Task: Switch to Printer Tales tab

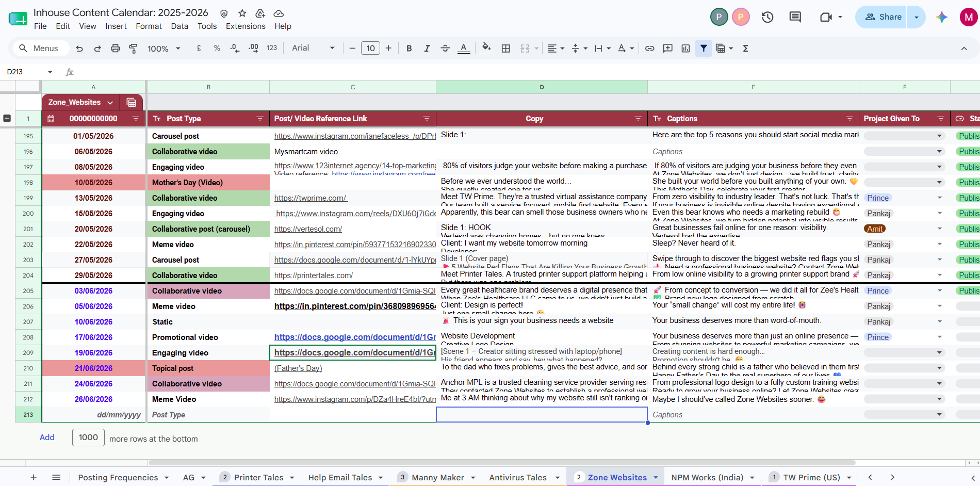Action: [x=258, y=478]
